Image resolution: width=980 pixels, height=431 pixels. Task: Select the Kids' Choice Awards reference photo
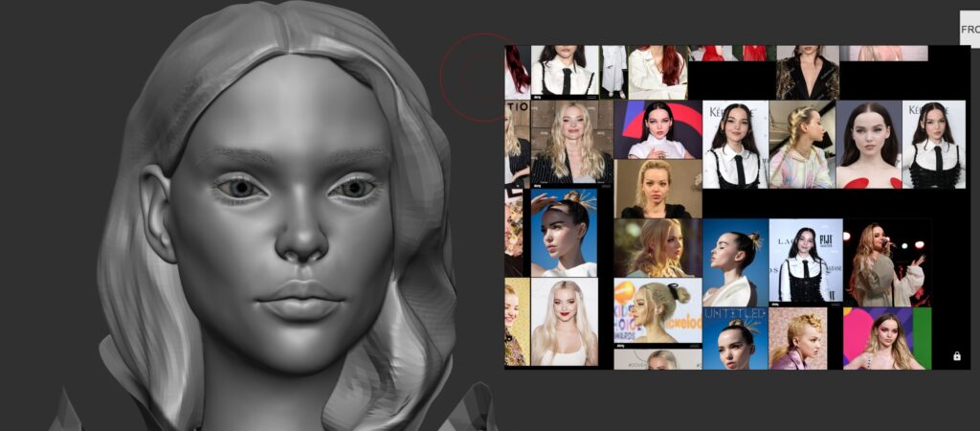[657, 311]
